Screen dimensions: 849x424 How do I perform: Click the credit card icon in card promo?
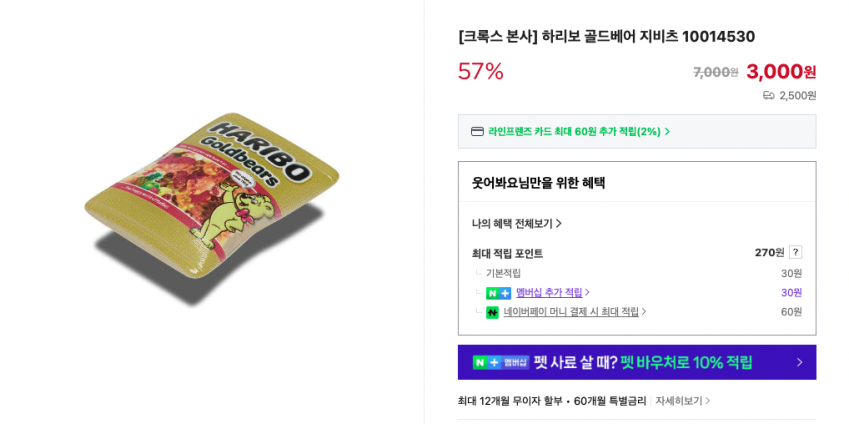point(477,131)
